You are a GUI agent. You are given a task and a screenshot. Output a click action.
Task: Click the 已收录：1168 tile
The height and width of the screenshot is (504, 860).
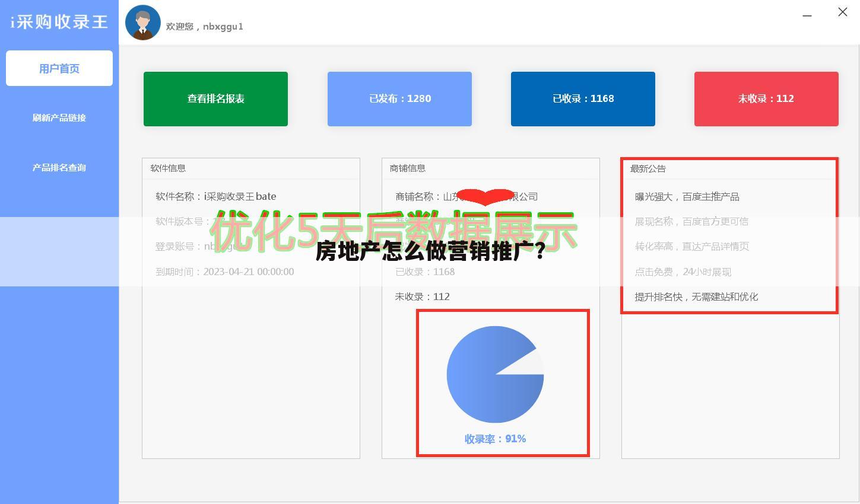pyautogui.click(x=583, y=99)
